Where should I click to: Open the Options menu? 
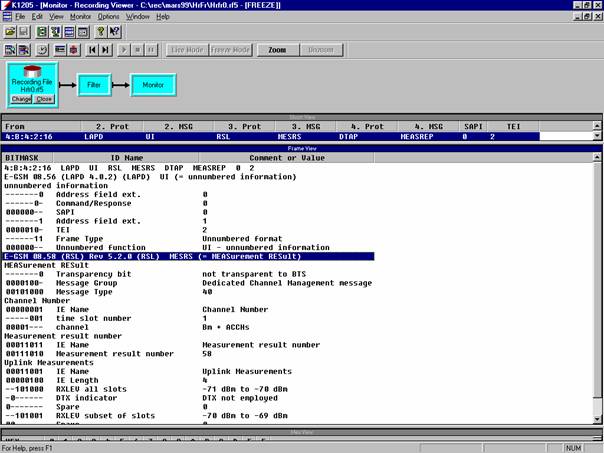[x=108, y=17]
